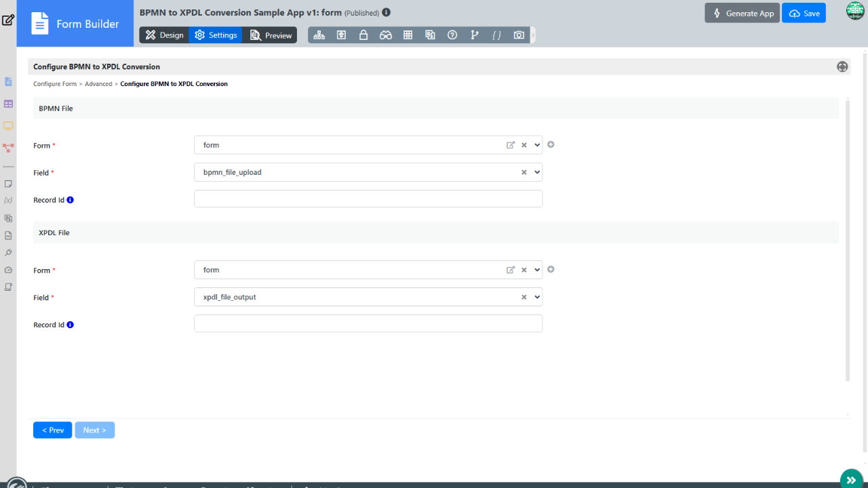Screen dimensions: 868x488
Task: Click the fullscreen icon in the configure header
Action: 842,66
